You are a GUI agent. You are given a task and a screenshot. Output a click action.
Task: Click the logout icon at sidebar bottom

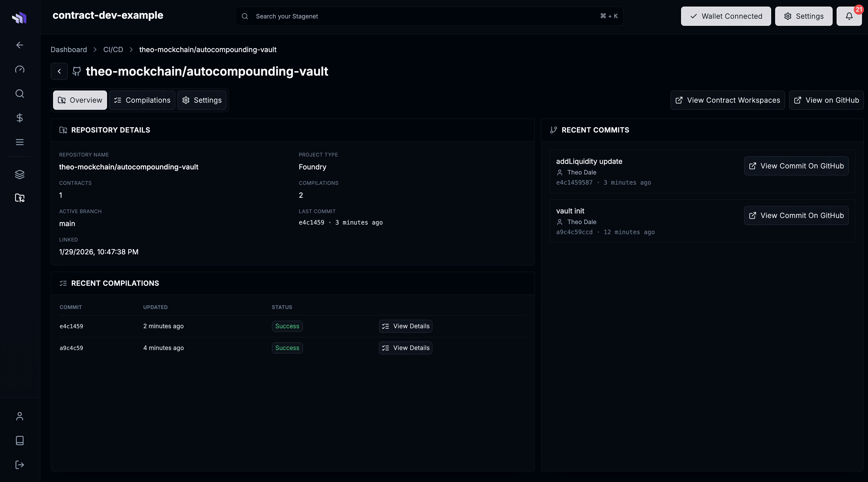tap(19, 465)
